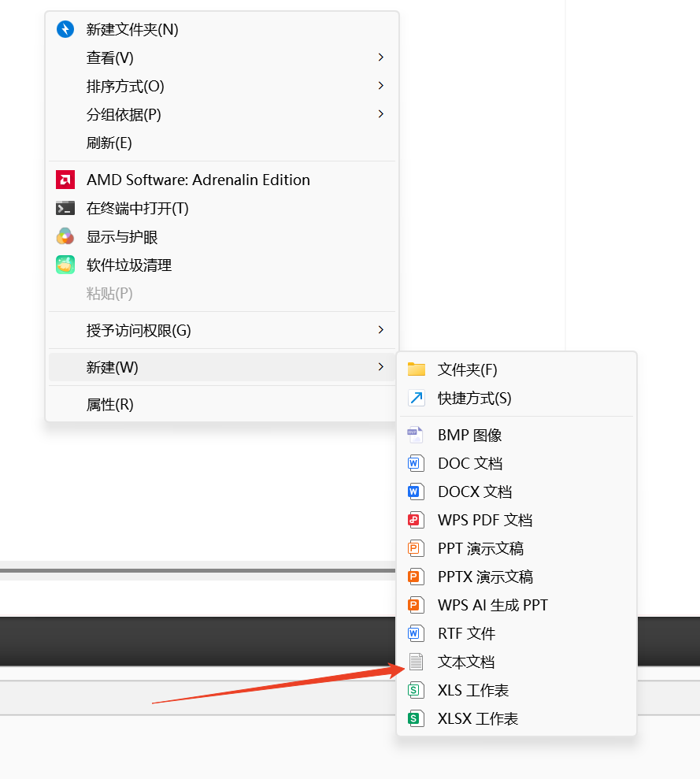The height and width of the screenshot is (779, 700).
Task: Expand the 查看(V) submenu arrow
Action: click(380, 57)
